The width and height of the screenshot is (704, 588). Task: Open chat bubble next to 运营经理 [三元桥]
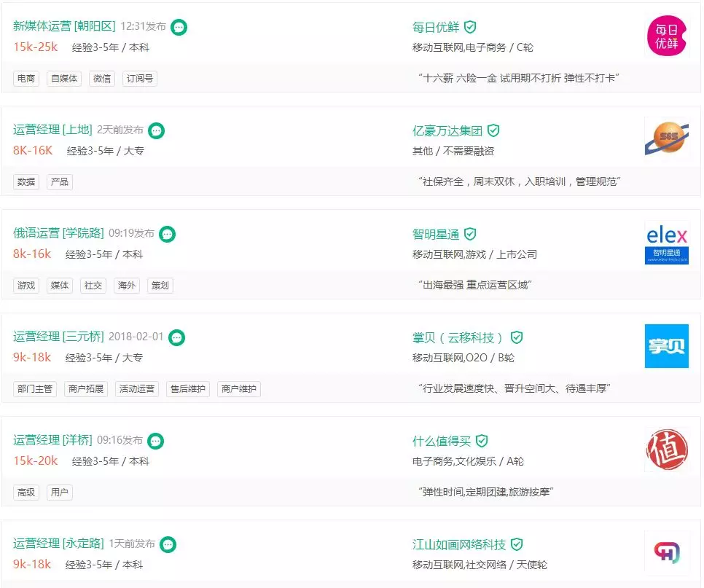click(x=176, y=337)
